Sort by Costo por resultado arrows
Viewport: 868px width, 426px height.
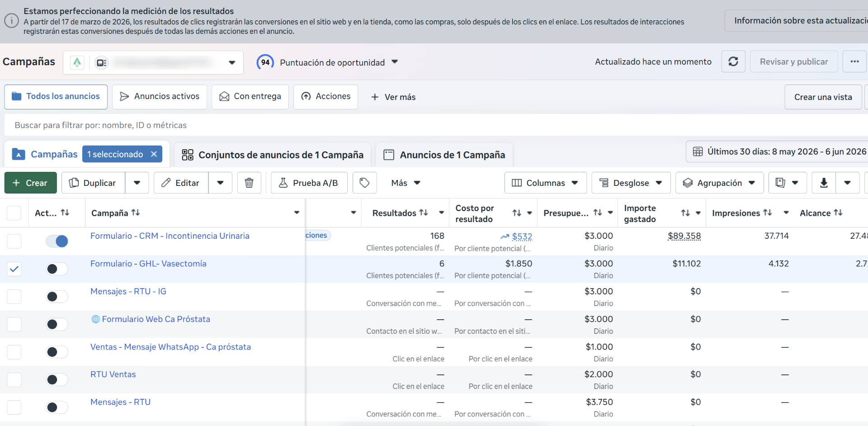[517, 213]
